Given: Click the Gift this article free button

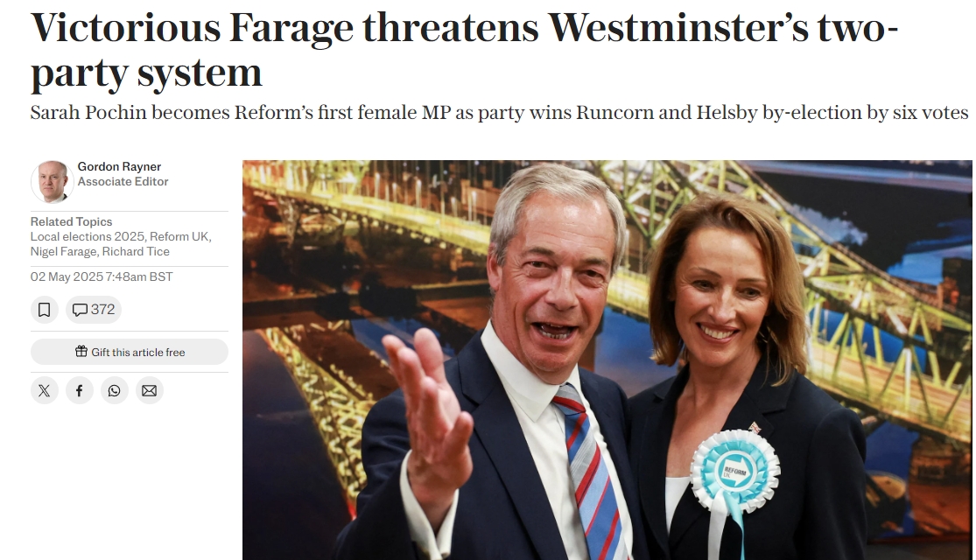Looking at the screenshot, I should pos(130,352).
